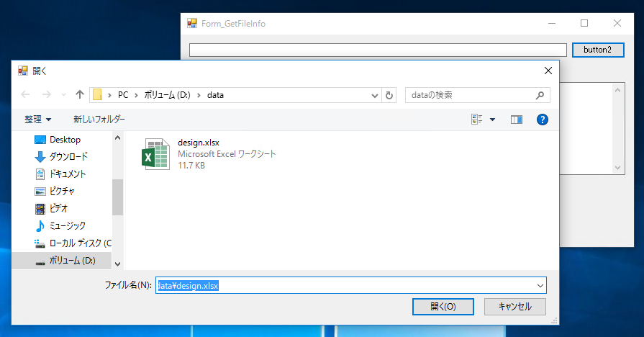This screenshot has height=337, width=644.
Task: Maximize the Form_GetFileInfo window
Action: 584,24
